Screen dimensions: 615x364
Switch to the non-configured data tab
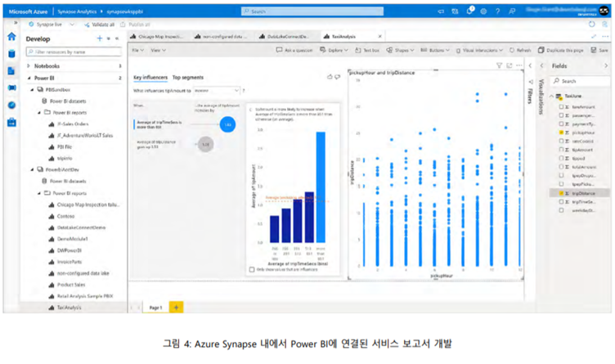point(221,37)
